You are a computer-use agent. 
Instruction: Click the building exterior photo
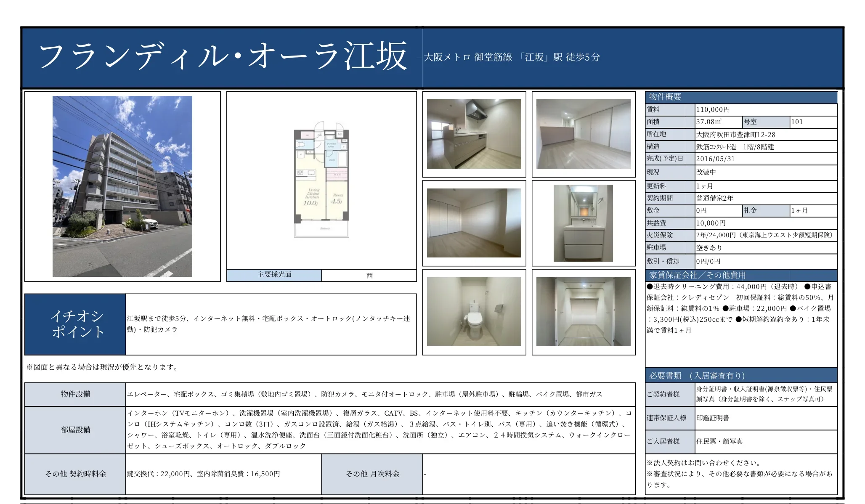pyautogui.click(x=122, y=186)
